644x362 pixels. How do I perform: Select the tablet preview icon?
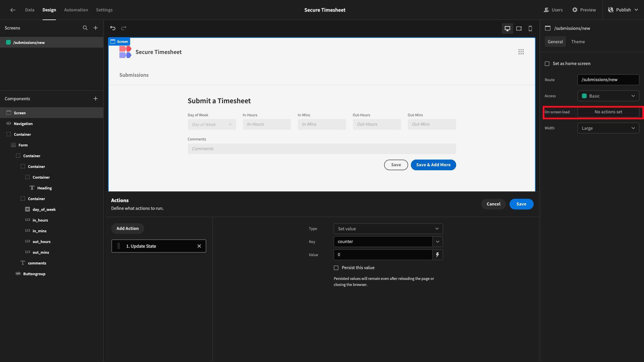pyautogui.click(x=519, y=28)
